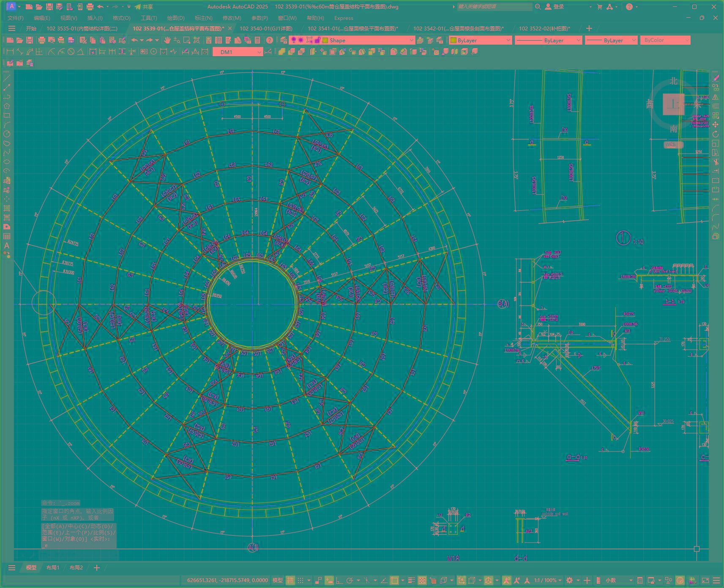Screen dimensions: 724x588
Task: Switch to the 布局1 layout tab
Action: click(53, 567)
